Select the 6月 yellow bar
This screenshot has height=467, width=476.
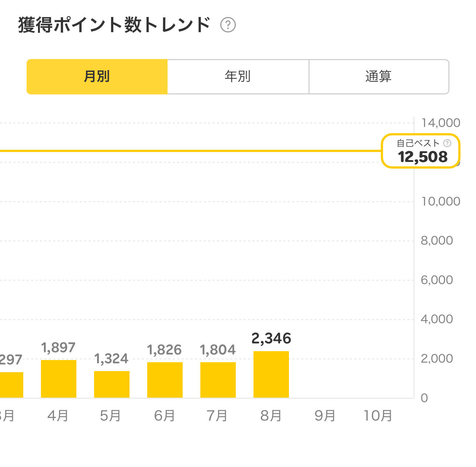coord(165,380)
